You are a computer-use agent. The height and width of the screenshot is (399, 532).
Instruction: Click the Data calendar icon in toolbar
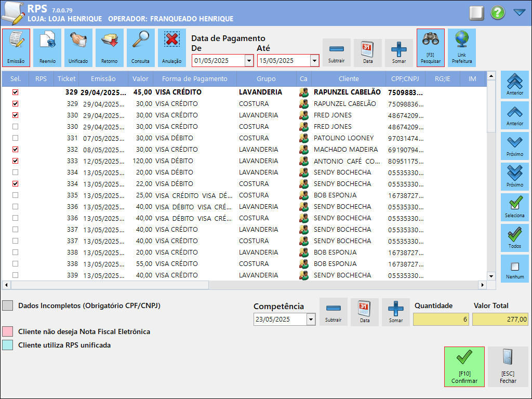[368, 52]
